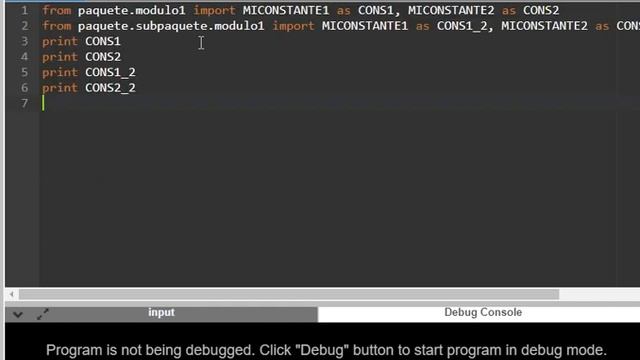Click line number 5 in the gutter

(24, 72)
